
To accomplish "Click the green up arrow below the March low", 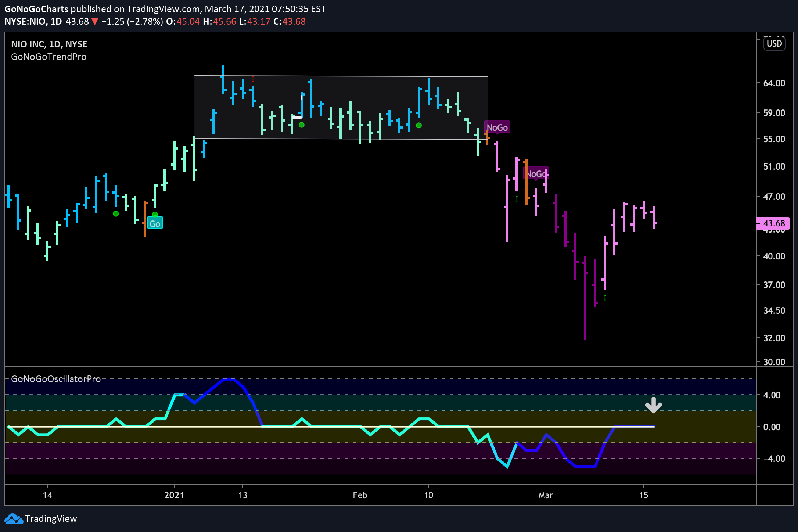I will 605,297.
